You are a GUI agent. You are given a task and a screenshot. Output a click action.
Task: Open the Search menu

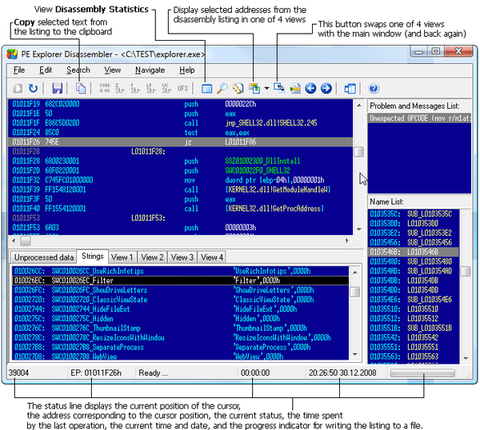tap(78, 70)
